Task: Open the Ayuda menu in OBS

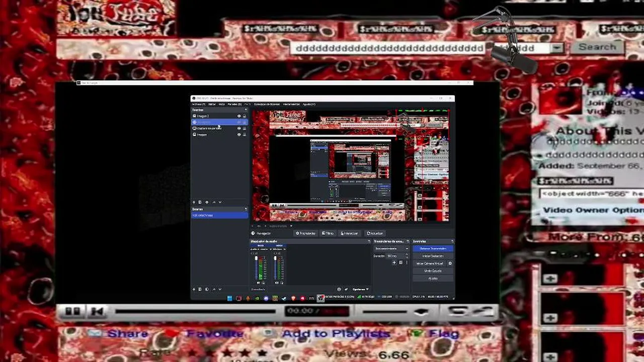Action: [309, 104]
